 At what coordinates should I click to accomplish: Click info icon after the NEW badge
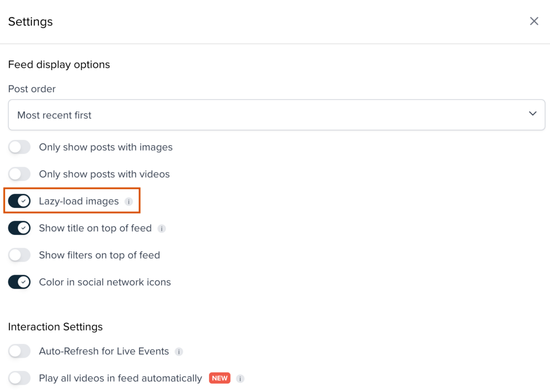[240, 379]
